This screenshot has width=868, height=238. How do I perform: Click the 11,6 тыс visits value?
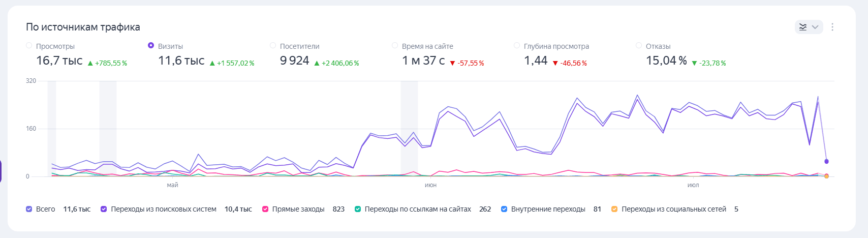(181, 61)
